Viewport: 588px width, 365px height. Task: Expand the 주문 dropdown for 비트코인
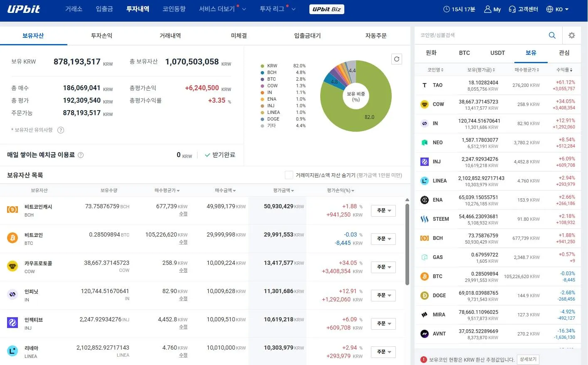click(x=383, y=239)
